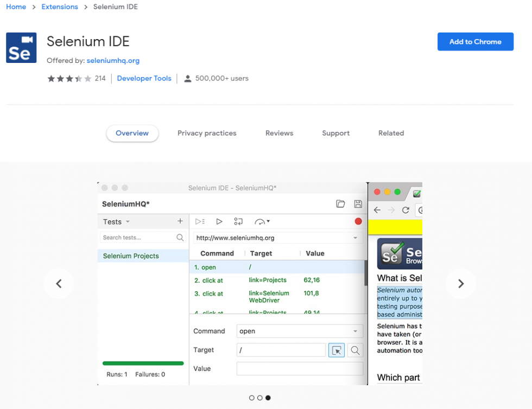Click the Selenium IDE extension logo
This screenshot has height=409, width=532.
coord(21,48)
